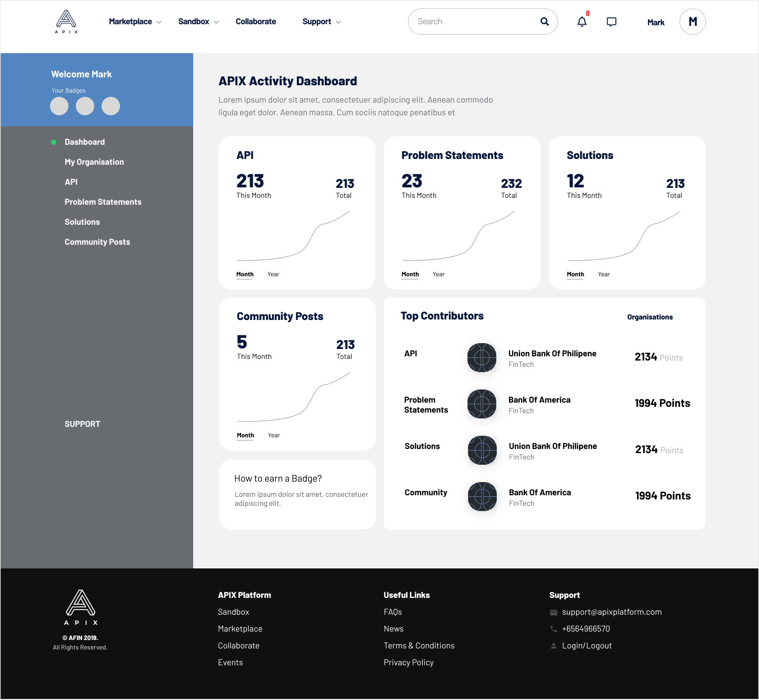Viewport: 759px width, 700px height.
Task: Open notifications via the bell icon
Action: (582, 22)
